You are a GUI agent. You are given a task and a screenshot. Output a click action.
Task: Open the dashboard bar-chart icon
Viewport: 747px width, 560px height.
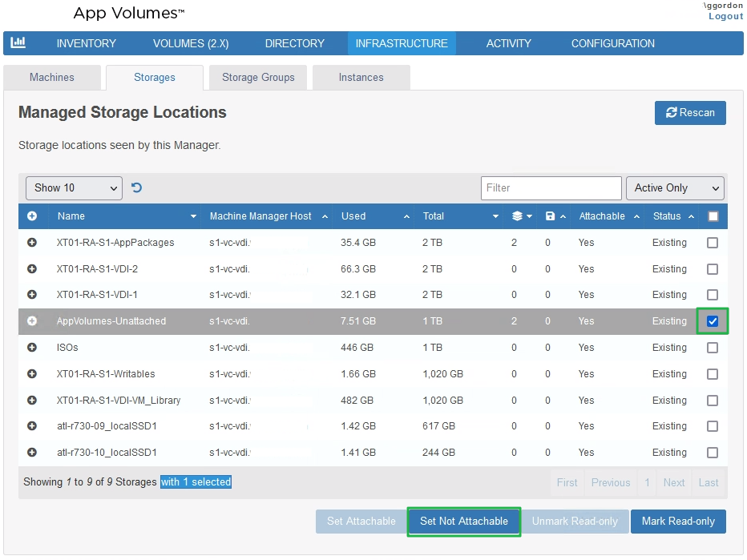(x=18, y=43)
